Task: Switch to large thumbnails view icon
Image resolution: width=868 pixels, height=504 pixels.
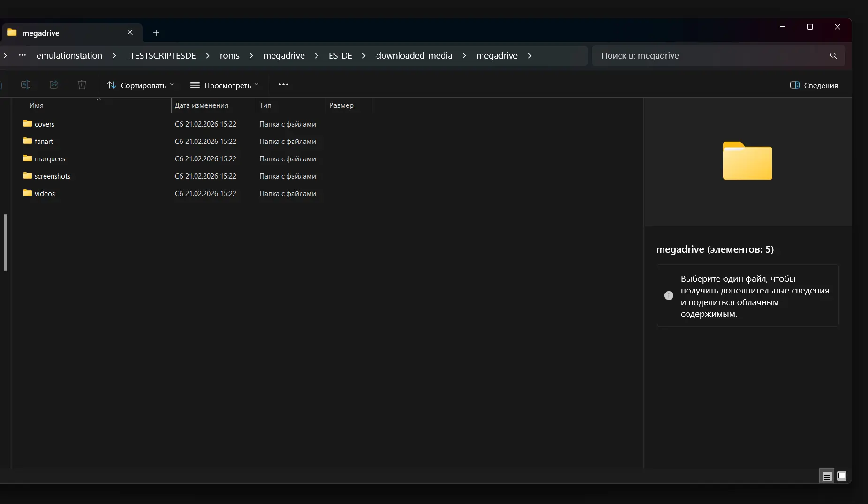Action: click(x=842, y=476)
